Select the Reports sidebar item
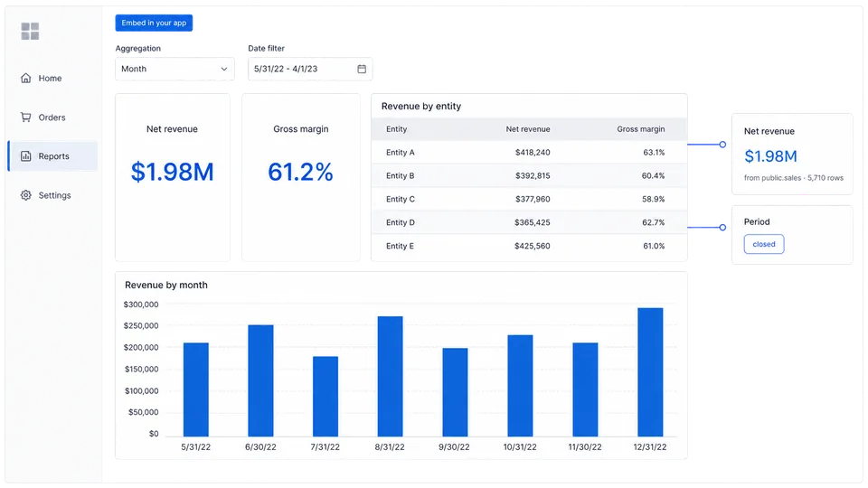The height and width of the screenshot is (488, 868). tap(52, 156)
